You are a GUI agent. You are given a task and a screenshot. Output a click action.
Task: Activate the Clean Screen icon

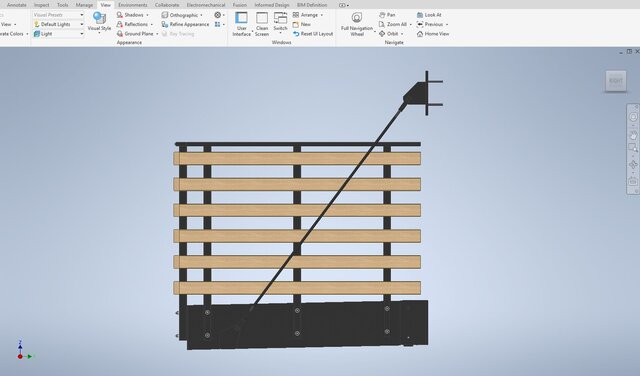pos(262,18)
